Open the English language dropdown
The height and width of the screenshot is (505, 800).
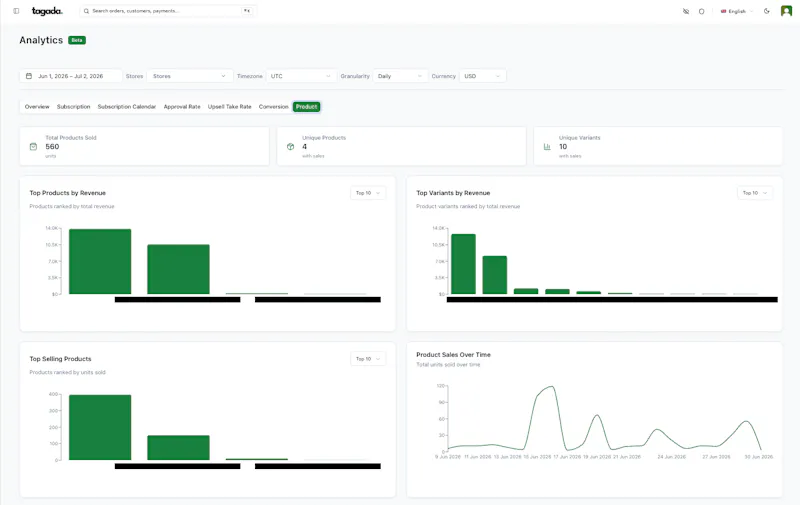(736, 11)
